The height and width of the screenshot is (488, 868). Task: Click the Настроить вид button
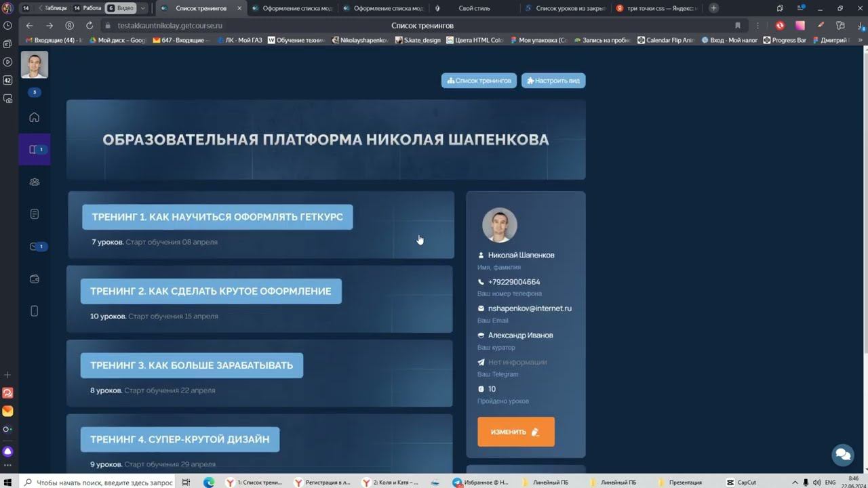[553, 81]
